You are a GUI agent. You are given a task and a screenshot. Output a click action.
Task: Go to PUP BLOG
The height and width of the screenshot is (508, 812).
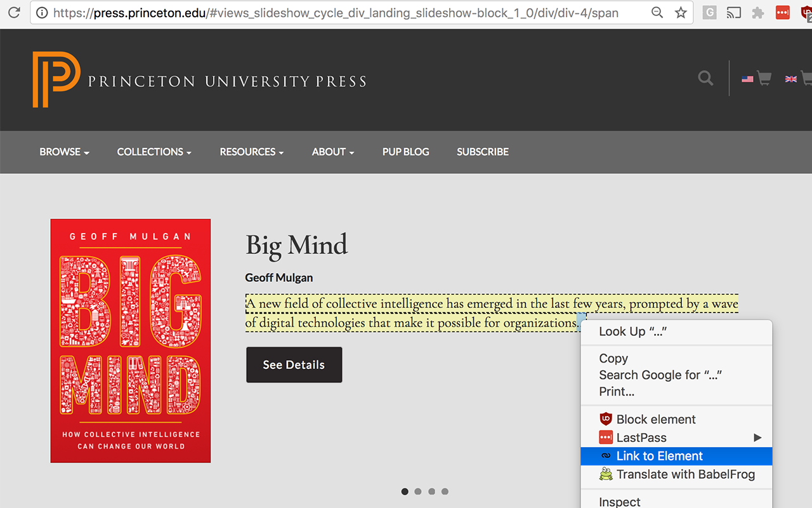click(405, 152)
